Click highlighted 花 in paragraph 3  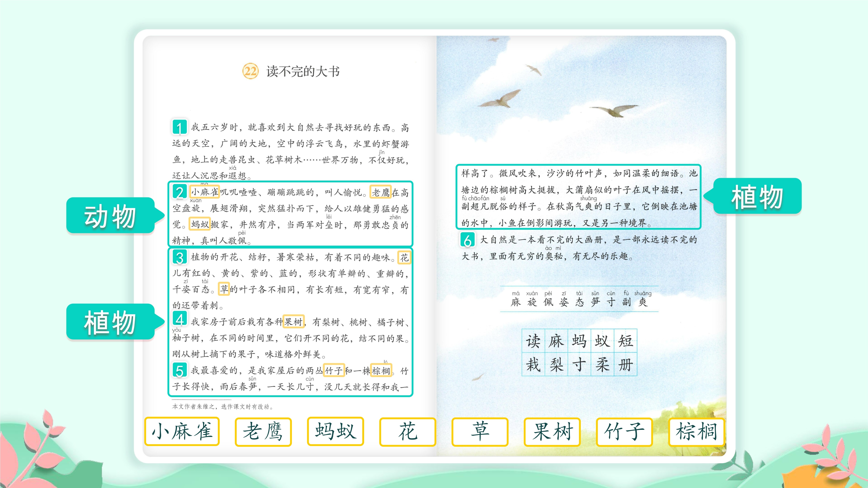tap(404, 258)
